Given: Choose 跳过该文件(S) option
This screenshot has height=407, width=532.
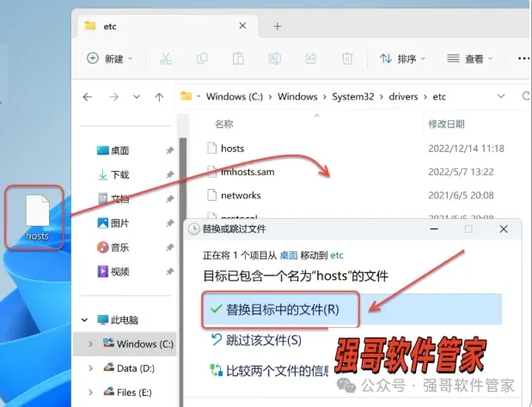Looking at the screenshot, I should point(256,340).
